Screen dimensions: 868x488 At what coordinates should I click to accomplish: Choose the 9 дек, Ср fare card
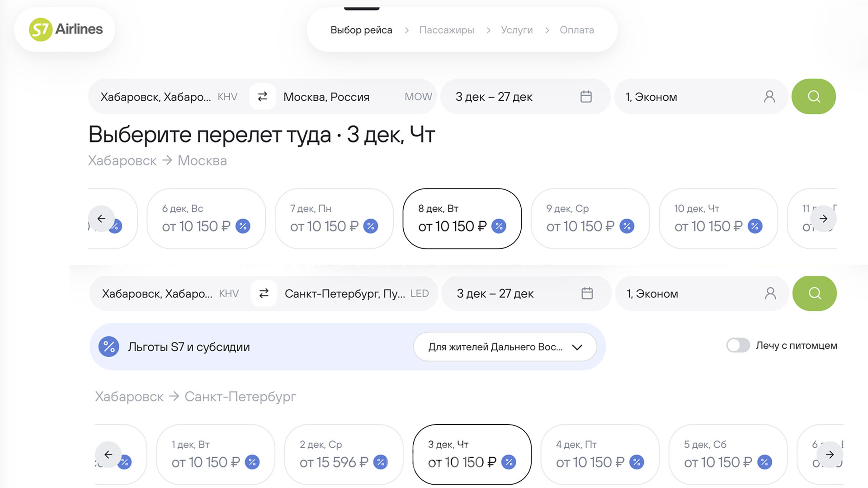point(590,219)
